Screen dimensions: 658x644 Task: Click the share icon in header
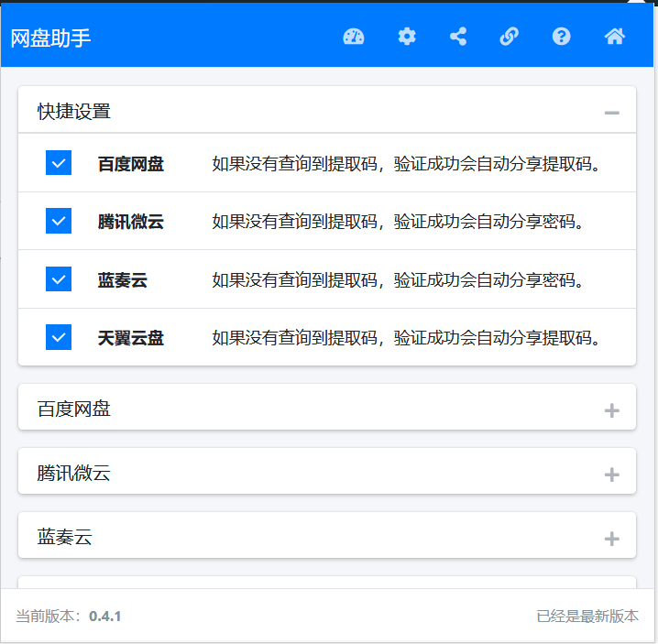point(458,37)
